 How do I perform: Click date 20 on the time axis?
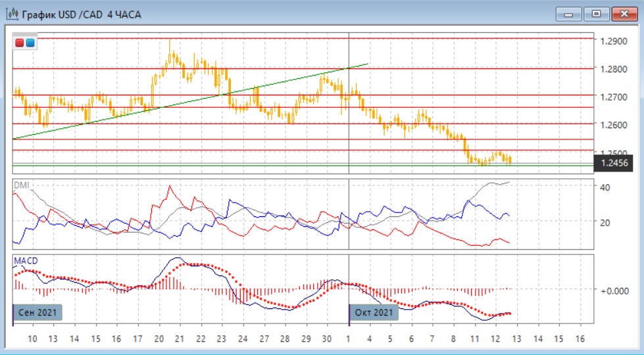pos(159,339)
